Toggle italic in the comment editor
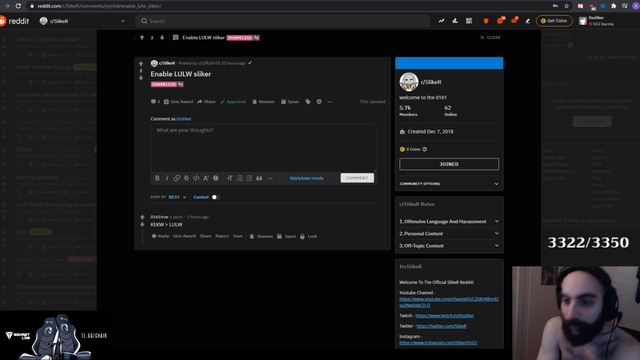 coord(167,178)
